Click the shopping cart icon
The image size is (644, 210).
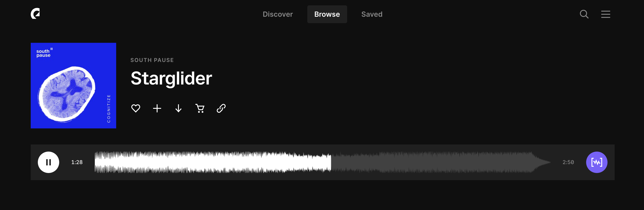pyautogui.click(x=200, y=108)
